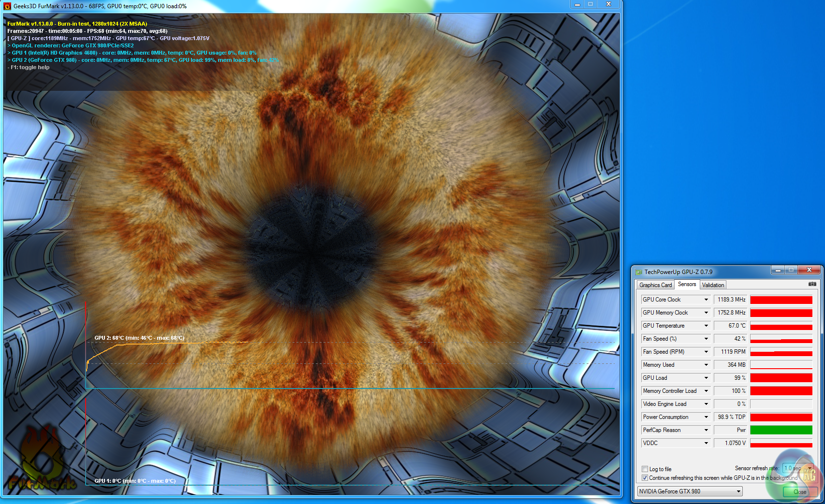The width and height of the screenshot is (825, 504).
Task: Expand the Memory Controller Load dropdown
Action: tap(706, 391)
